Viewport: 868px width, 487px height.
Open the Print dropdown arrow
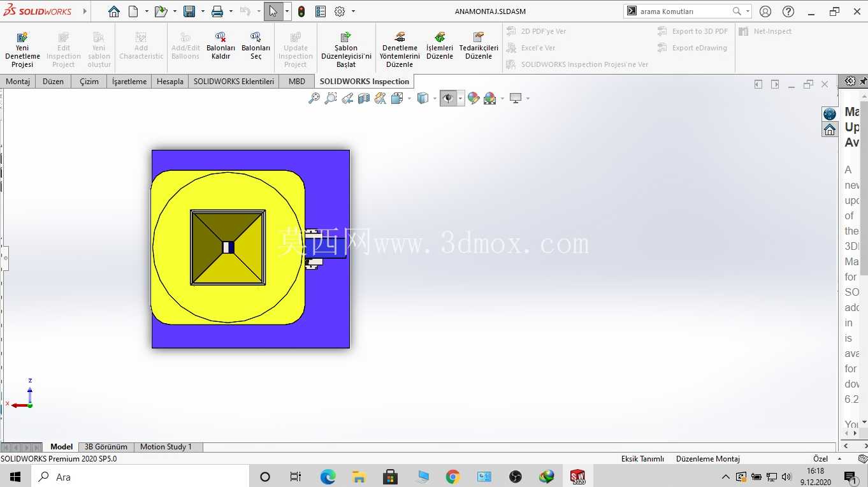[231, 11]
